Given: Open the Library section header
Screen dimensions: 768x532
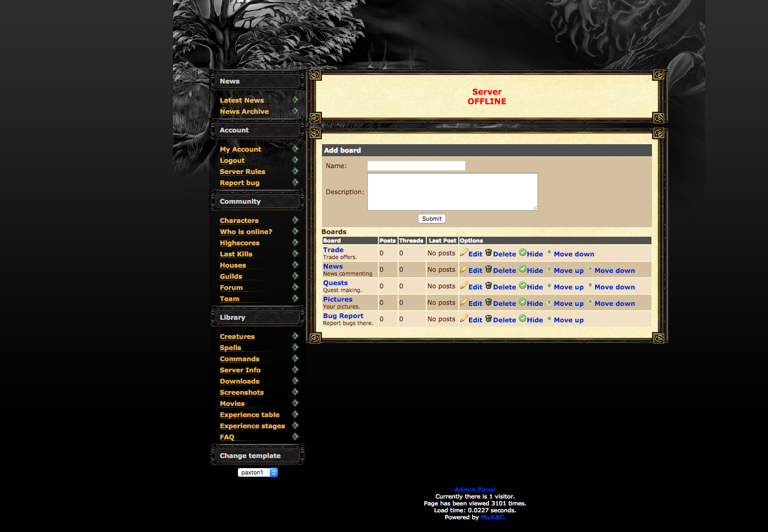Looking at the screenshot, I should (233, 317).
